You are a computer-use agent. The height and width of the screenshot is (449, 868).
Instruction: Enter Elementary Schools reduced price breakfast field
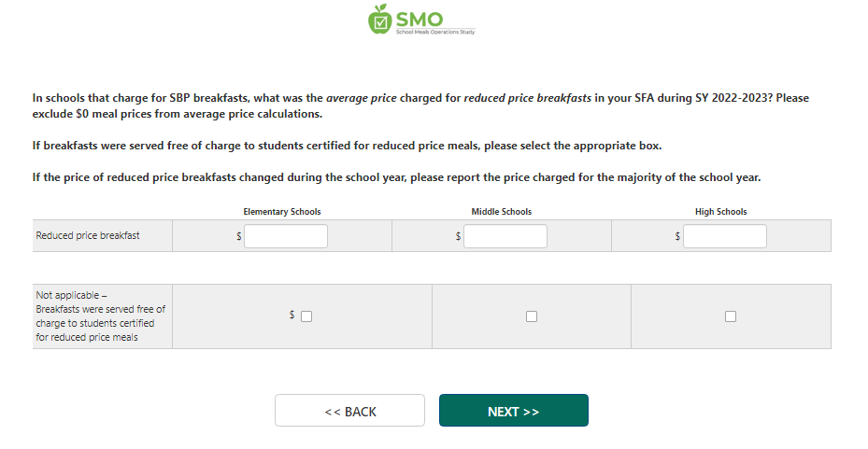click(x=286, y=236)
